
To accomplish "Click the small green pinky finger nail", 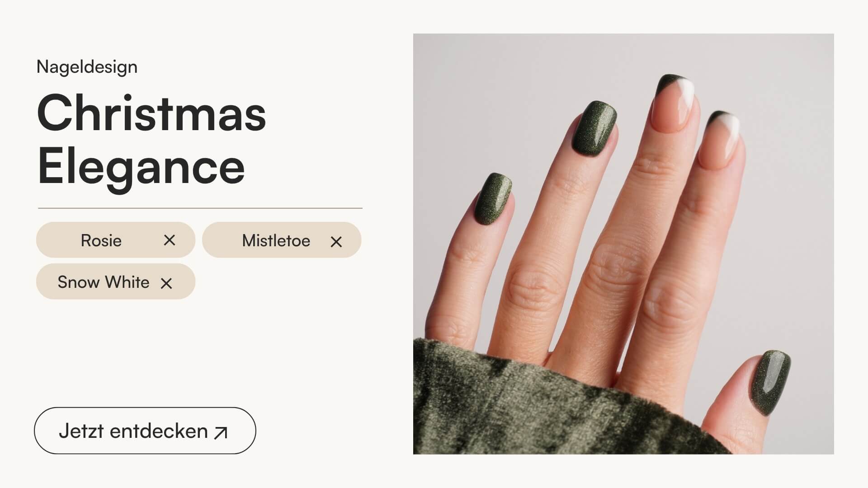I will tap(493, 198).
